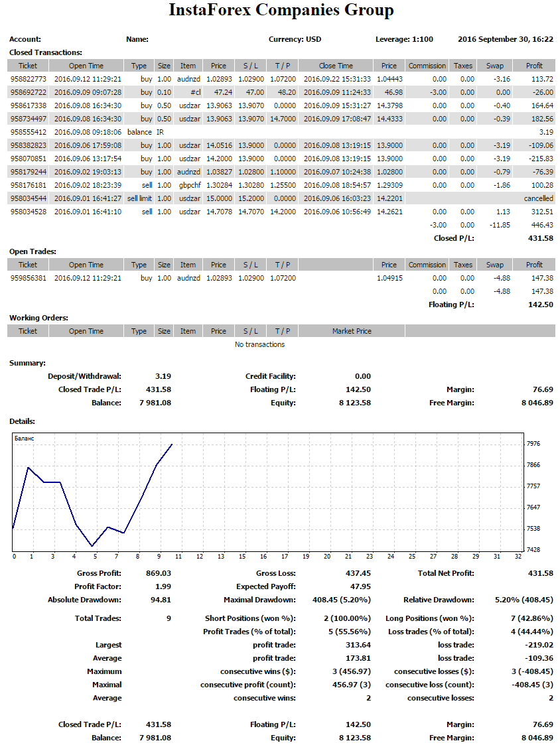Image resolution: width=560 pixels, height=749 pixels.
Task: Click the Profit Trades value 5 (55.56%)
Action: point(350,632)
